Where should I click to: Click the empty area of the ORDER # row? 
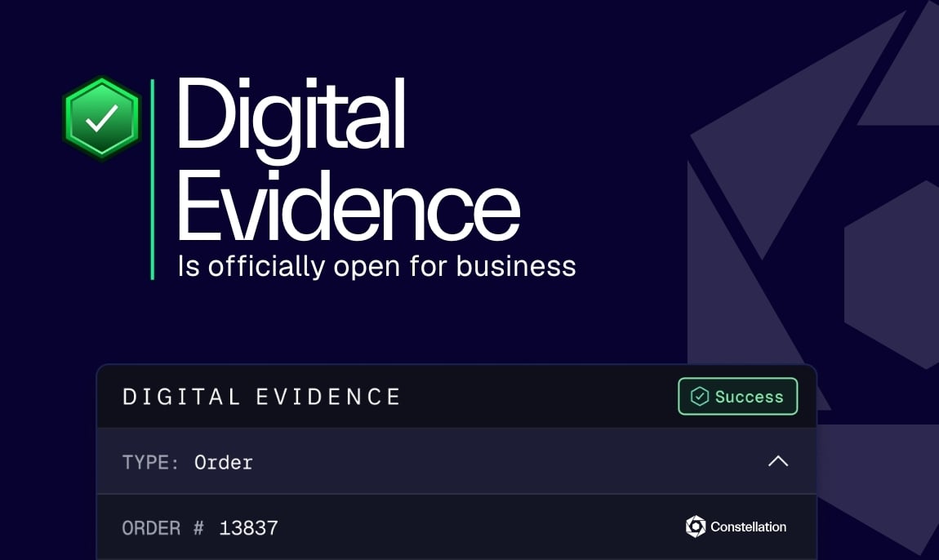coord(474,527)
